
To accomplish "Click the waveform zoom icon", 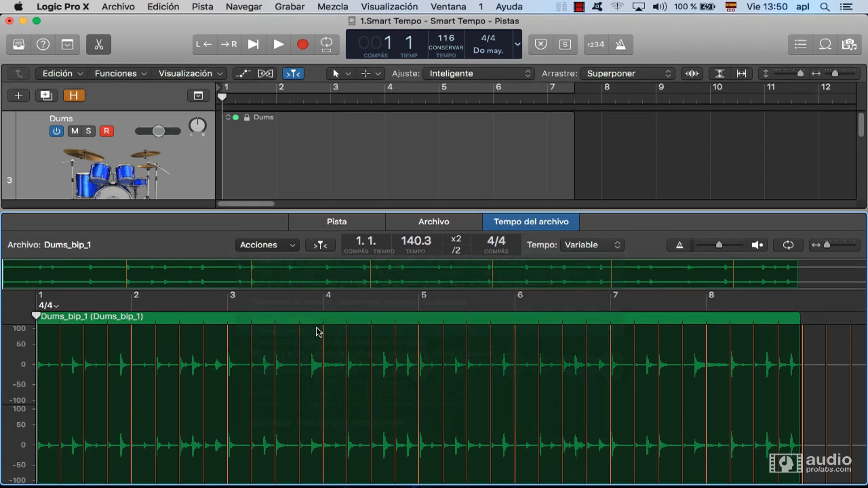I will tap(692, 73).
